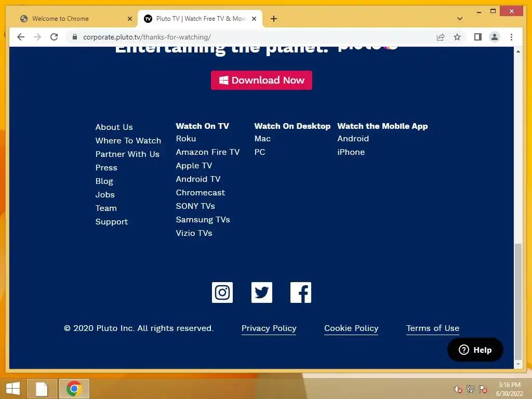Click the red Download Now button
Image resolution: width=532 pixels, height=399 pixels.
coord(262,81)
